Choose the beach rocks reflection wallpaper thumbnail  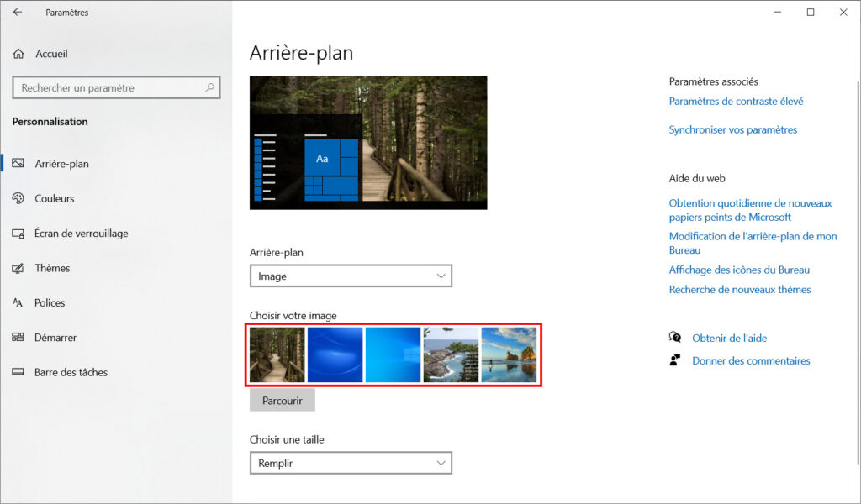pyautogui.click(x=509, y=354)
